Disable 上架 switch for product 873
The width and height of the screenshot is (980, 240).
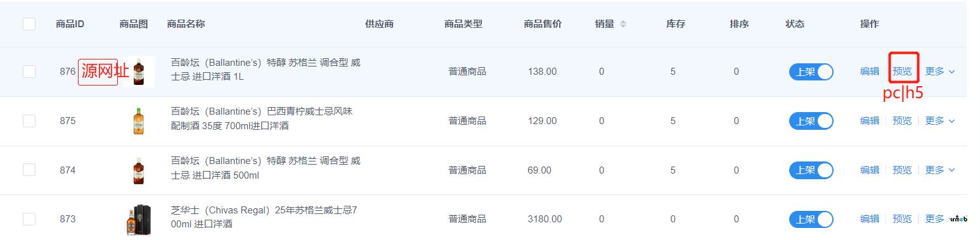click(x=811, y=220)
